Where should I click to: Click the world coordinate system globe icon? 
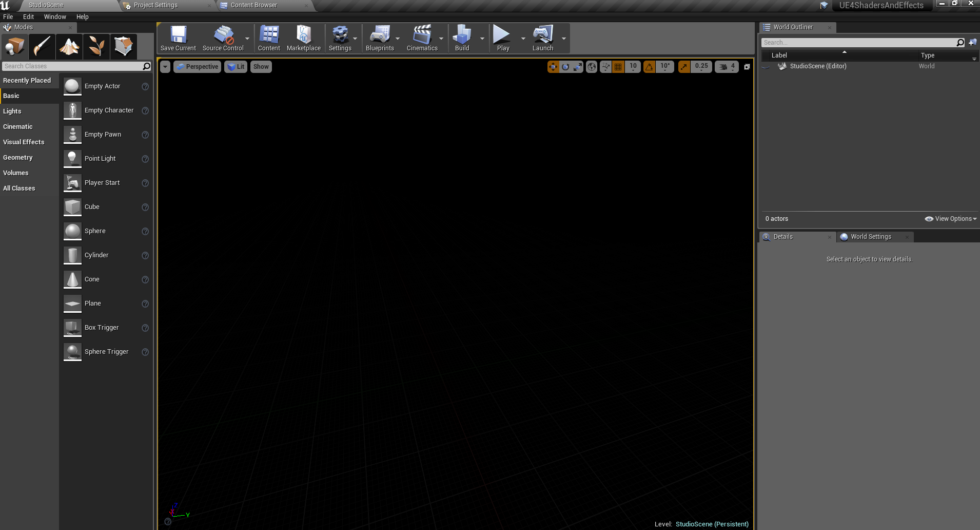click(x=592, y=67)
